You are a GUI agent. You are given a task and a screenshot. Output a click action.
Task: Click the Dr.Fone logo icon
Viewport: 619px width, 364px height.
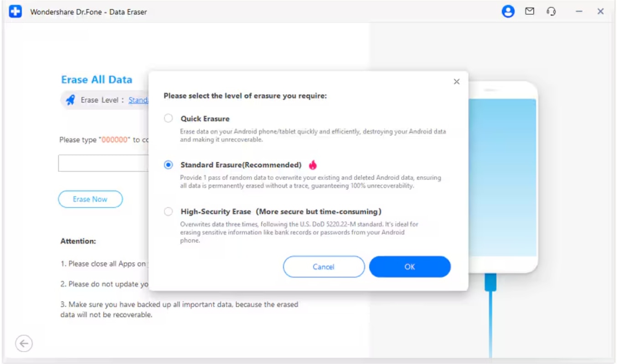tap(15, 12)
